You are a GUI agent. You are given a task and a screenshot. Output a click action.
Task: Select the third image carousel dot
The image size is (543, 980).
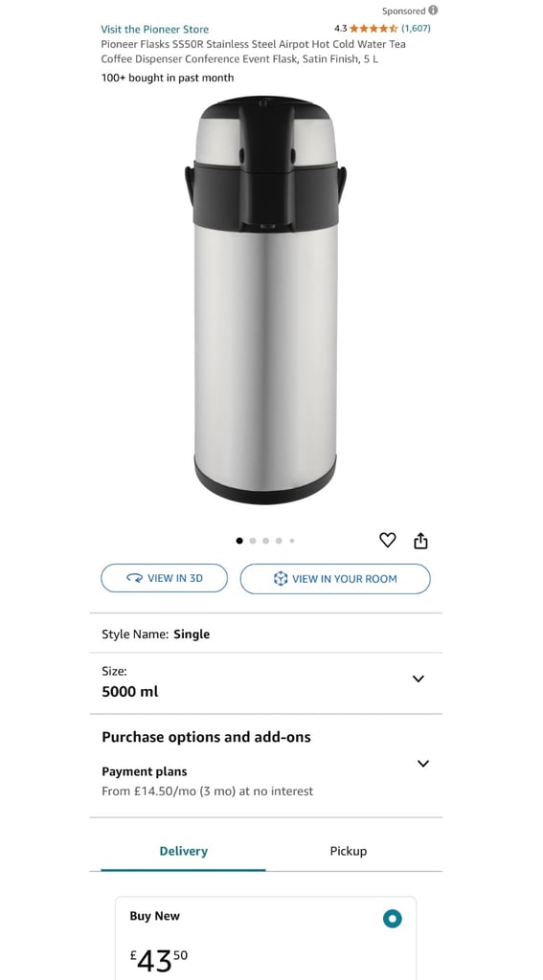pos(266,541)
